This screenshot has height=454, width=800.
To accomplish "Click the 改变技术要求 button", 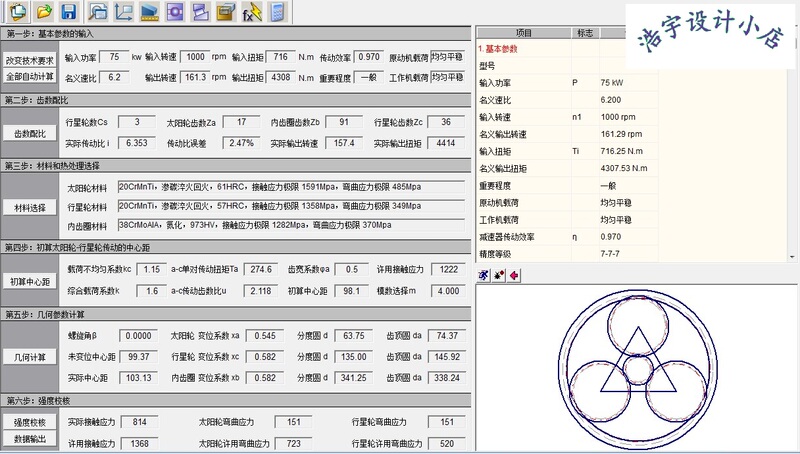I will (x=30, y=60).
